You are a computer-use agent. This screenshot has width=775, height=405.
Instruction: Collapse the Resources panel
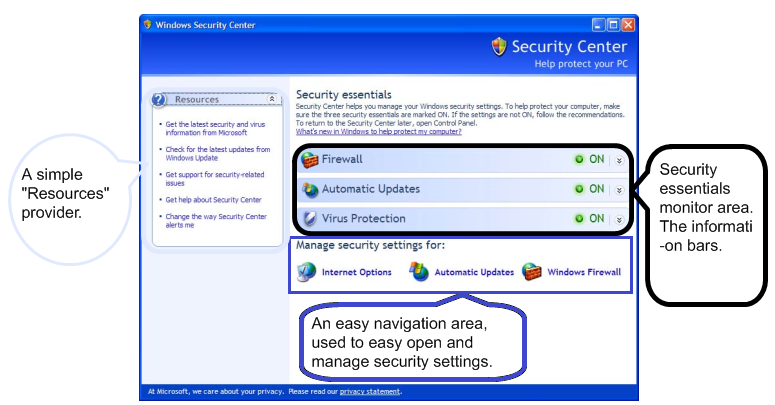coord(272,99)
